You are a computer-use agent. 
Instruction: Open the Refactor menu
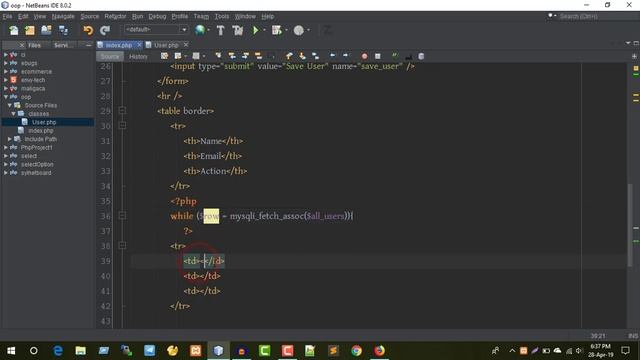[115, 16]
